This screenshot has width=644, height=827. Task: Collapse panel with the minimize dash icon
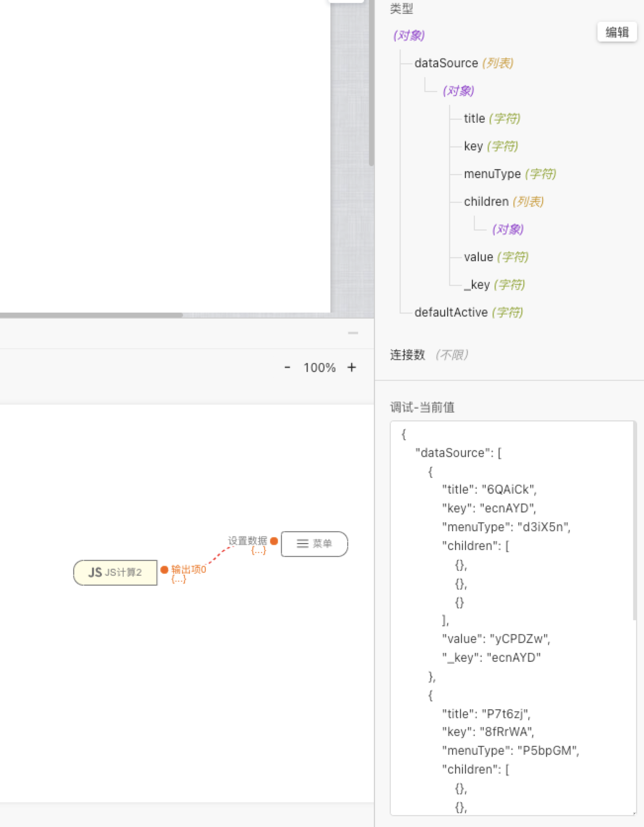pyautogui.click(x=353, y=333)
